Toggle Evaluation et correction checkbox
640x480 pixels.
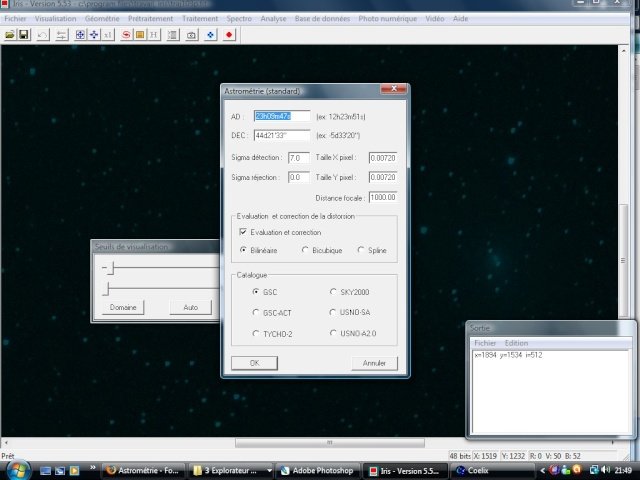243,232
